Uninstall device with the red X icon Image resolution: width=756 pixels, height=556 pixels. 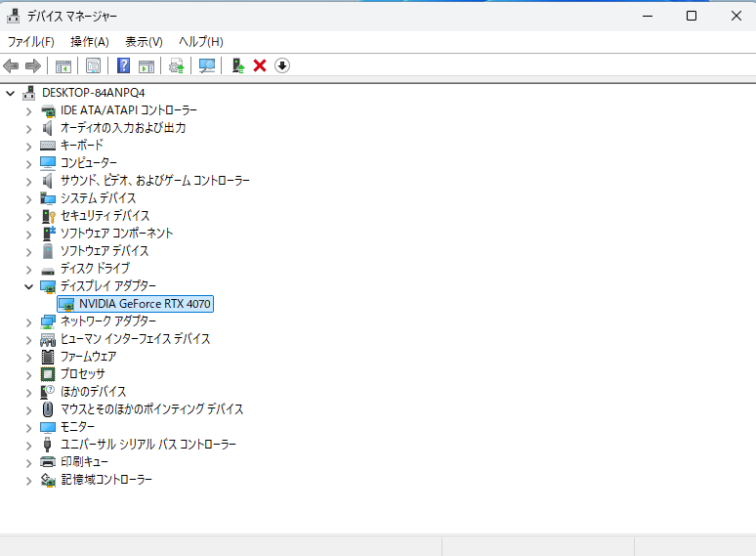[260, 65]
